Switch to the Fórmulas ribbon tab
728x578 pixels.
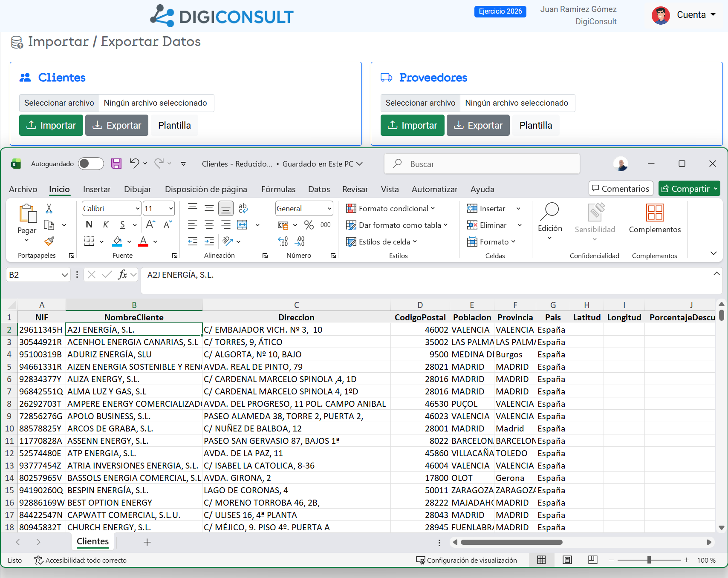pyautogui.click(x=278, y=189)
